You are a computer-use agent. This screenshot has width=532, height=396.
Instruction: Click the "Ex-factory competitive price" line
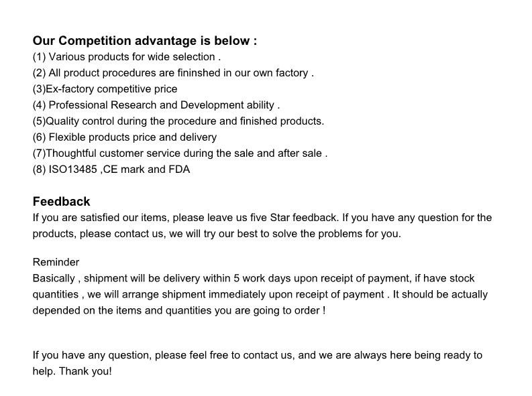point(105,89)
